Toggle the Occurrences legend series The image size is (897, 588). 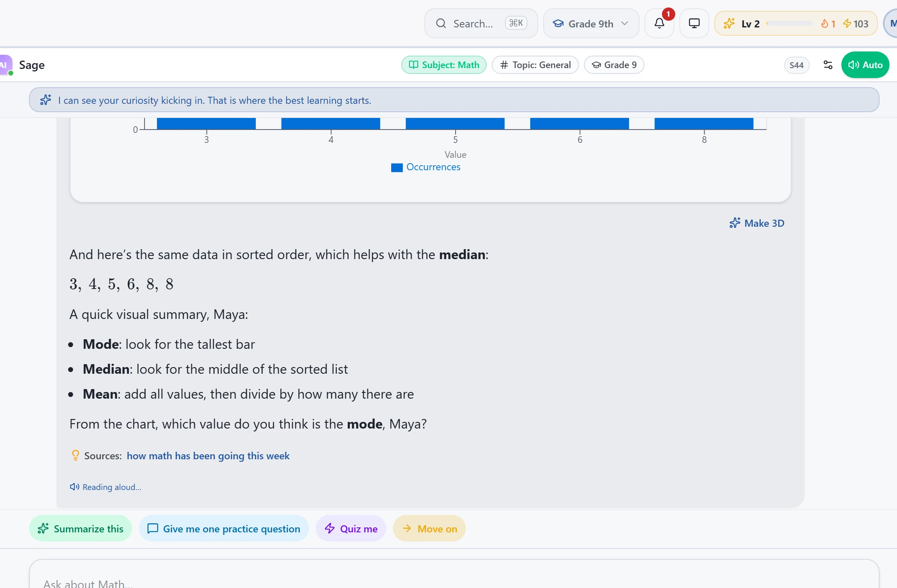tap(426, 167)
